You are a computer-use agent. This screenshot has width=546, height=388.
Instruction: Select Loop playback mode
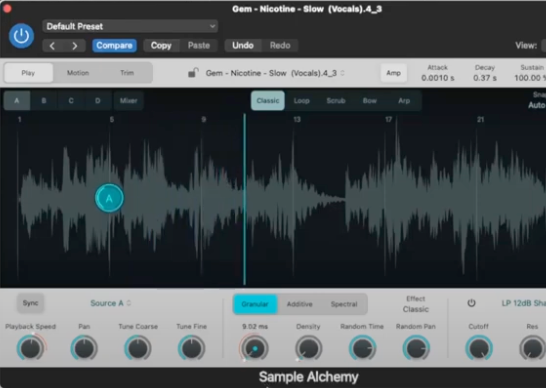click(x=302, y=101)
